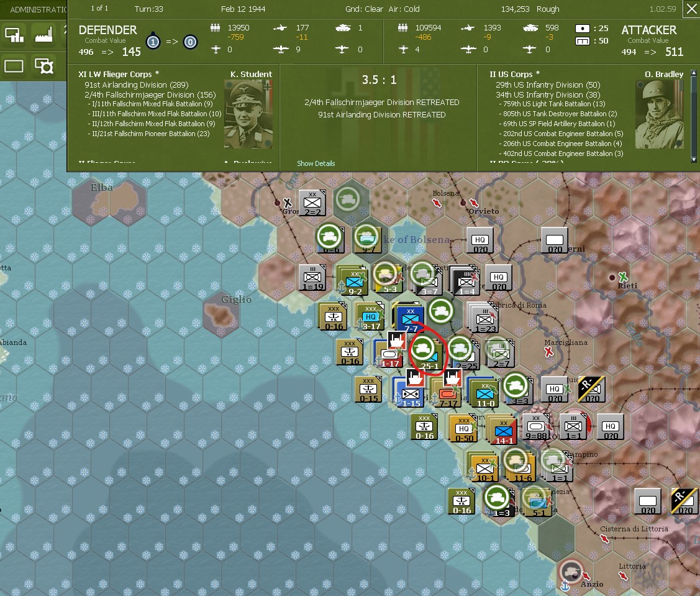Click the Orvieto town marker

463,203
